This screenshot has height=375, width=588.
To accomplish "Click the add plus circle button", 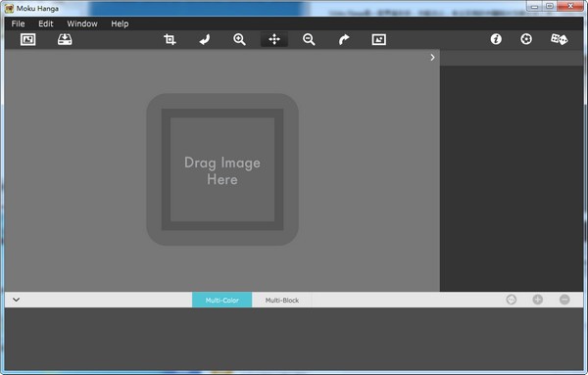I will pos(538,300).
